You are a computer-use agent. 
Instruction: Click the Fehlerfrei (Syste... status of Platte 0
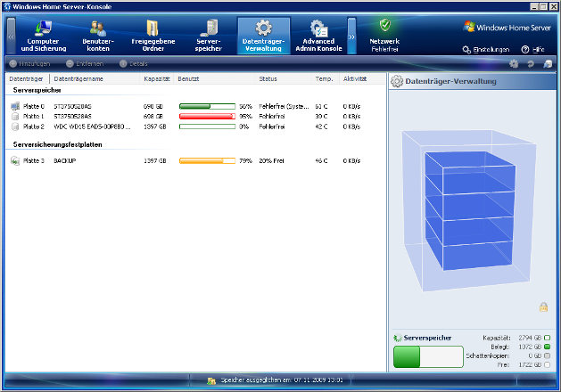tap(284, 106)
